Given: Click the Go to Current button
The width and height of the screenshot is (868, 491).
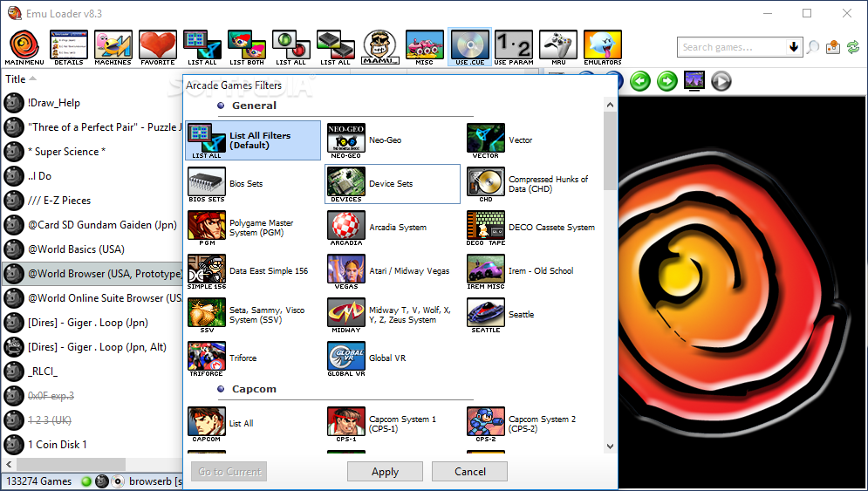Looking at the screenshot, I should coord(229,472).
